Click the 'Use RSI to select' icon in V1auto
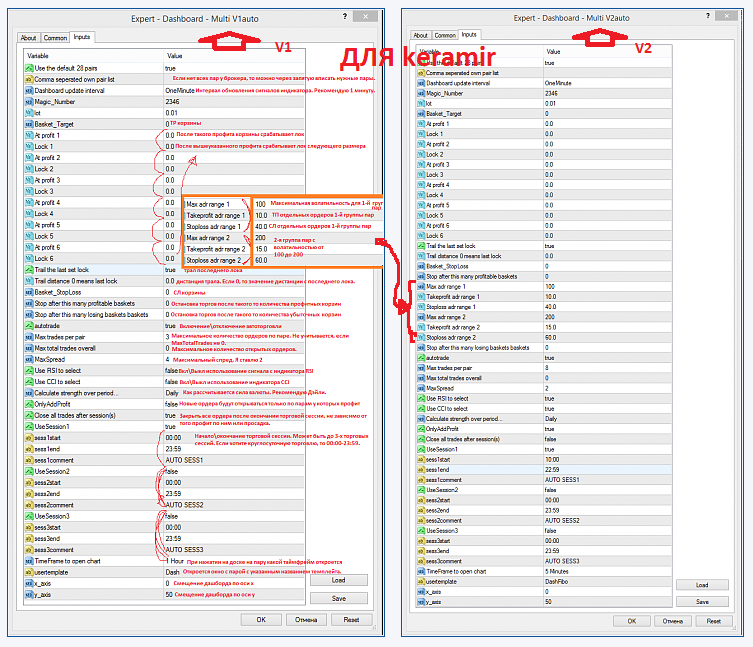The width and height of the screenshot is (753, 647). coord(29,371)
